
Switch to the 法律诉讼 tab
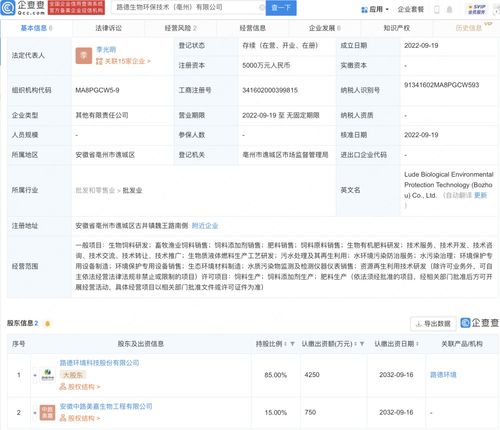pyautogui.click(x=108, y=28)
